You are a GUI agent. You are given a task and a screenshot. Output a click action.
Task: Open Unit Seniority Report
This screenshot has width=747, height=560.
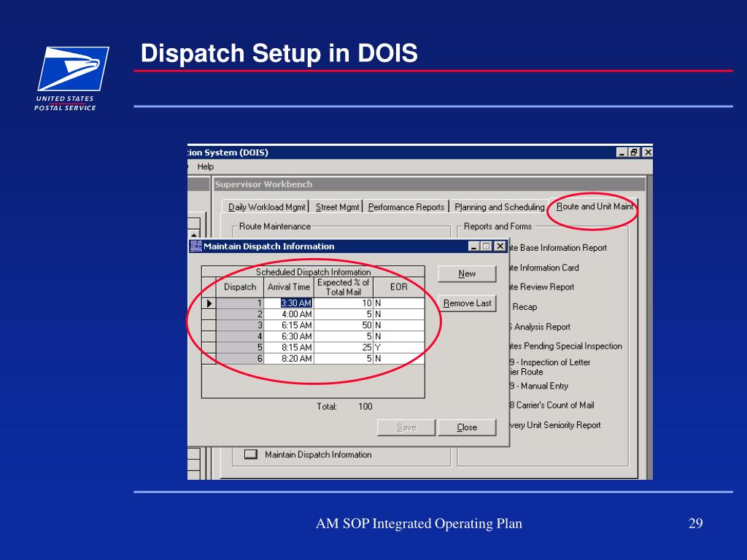tap(555, 425)
